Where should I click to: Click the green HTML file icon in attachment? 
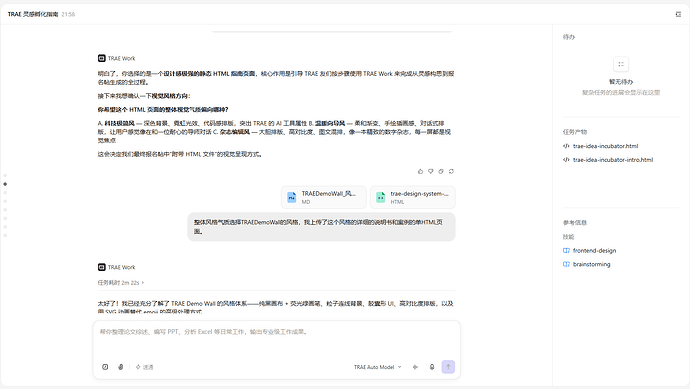[x=381, y=198]
